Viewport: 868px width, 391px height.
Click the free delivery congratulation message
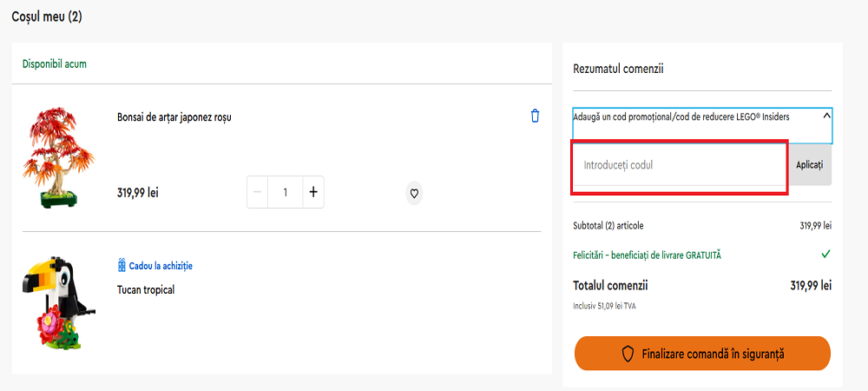(647, 255)
